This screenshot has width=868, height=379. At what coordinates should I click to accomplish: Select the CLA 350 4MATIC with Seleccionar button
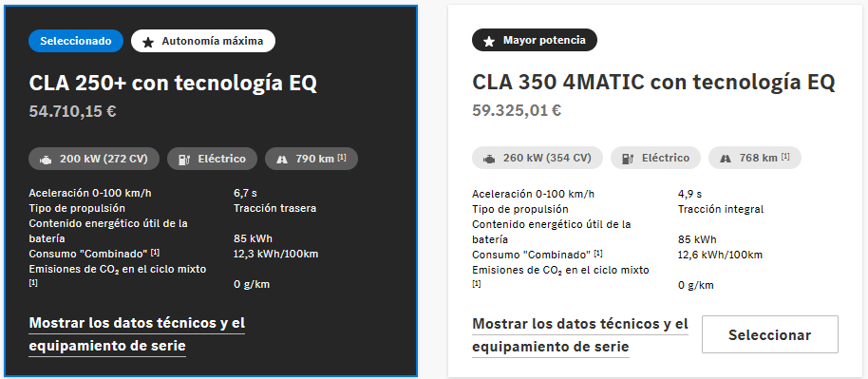pos(770,334)
